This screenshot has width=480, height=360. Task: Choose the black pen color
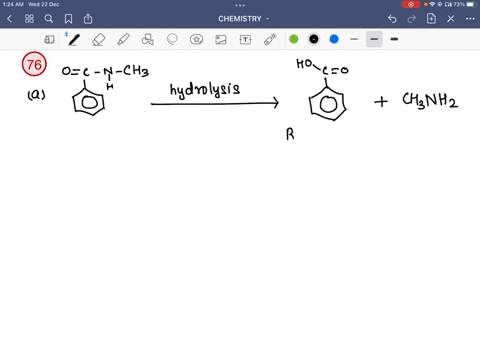[314, 39]
